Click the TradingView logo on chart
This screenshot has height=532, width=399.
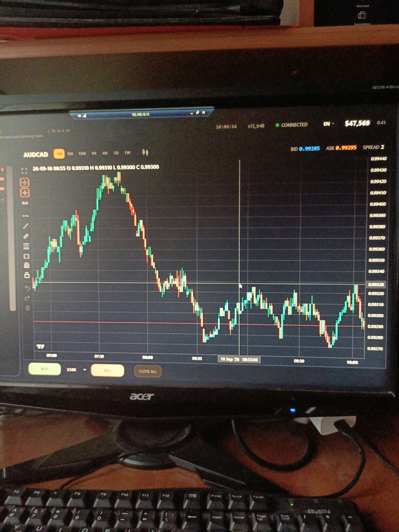(40, 346)
